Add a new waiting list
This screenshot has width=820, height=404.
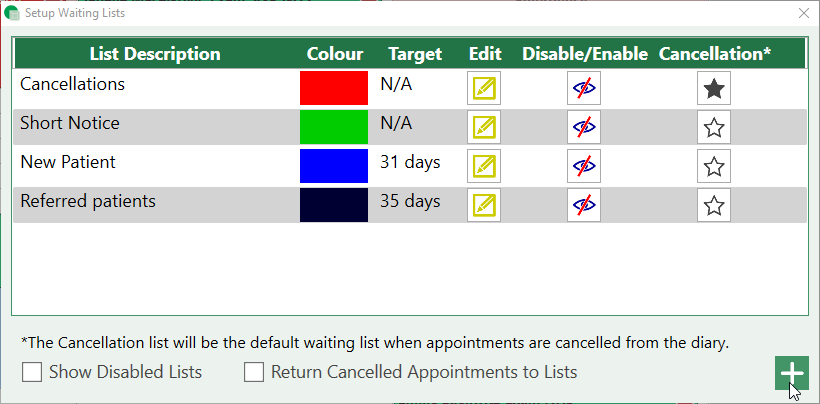click(x=791, y=372)
